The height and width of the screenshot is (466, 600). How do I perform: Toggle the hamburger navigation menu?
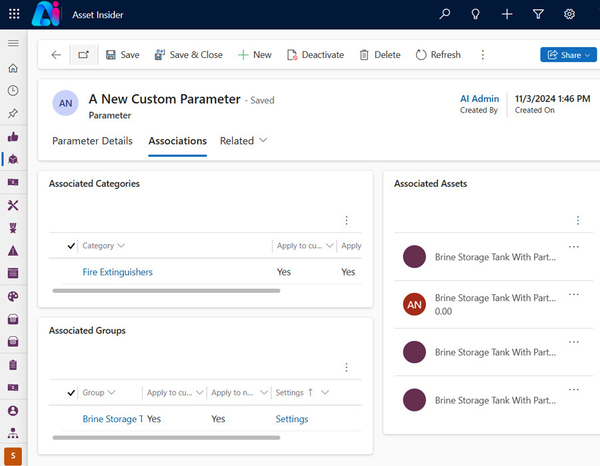pos(13,43)
